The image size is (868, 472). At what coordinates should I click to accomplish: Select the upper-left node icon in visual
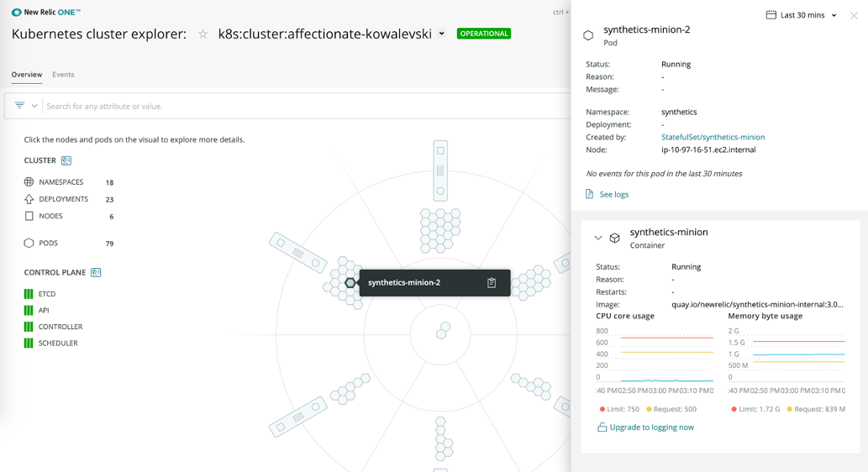[297, 252]
